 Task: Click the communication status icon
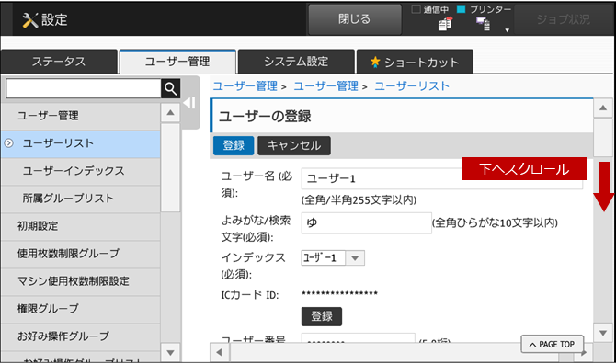(445, 24)
